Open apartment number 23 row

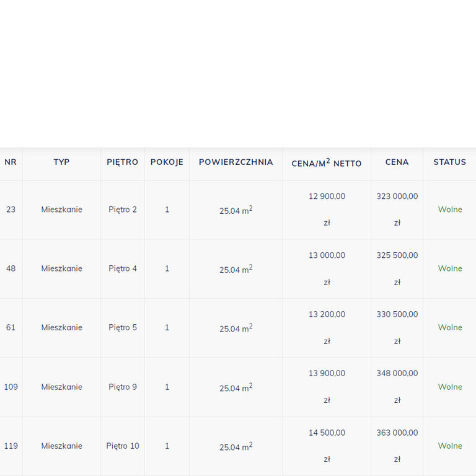pos(238,209)
